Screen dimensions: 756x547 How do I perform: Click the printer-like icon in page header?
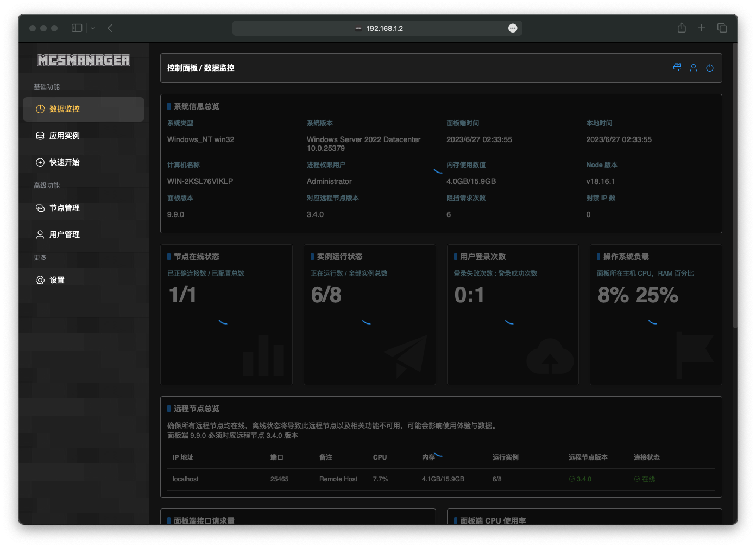tap(677, 68)
